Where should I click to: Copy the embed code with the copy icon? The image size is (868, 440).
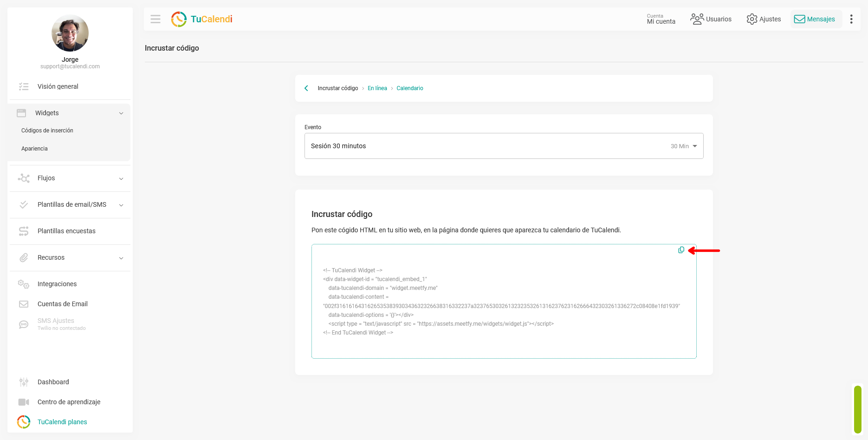click(x=681, y=250)
